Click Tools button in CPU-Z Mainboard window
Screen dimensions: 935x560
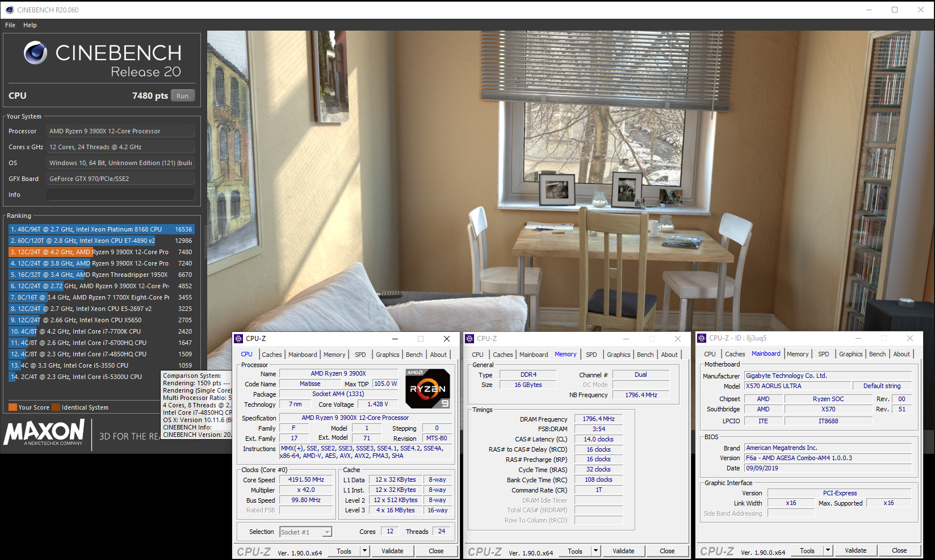[x=807, y=550]
